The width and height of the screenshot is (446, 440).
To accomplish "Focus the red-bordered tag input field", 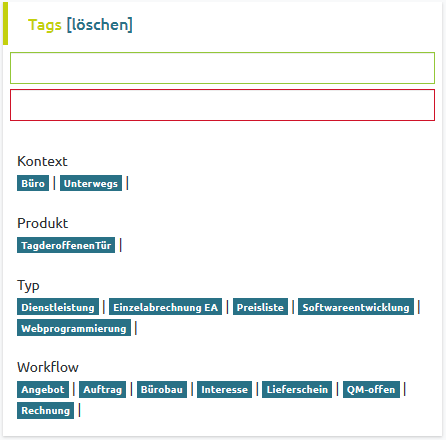I will (x=222, y=105).
